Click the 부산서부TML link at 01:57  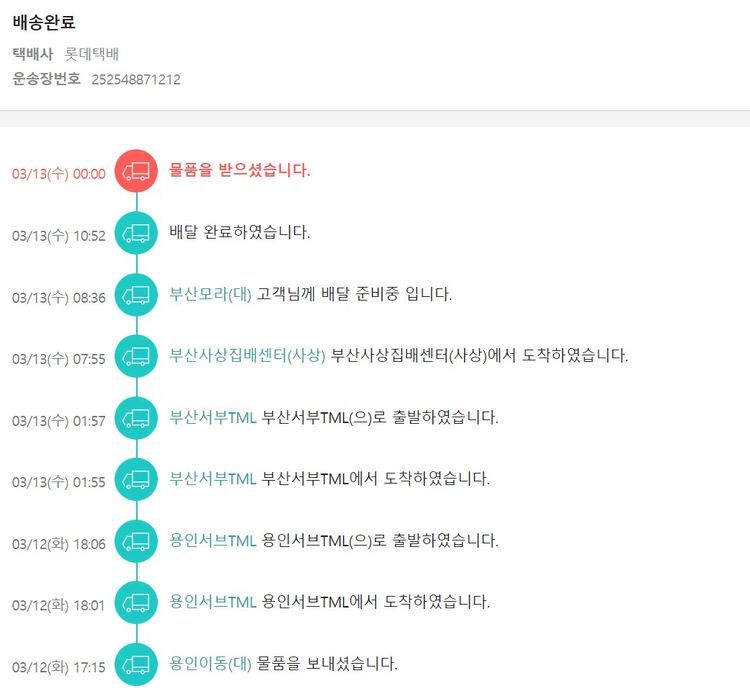pyautogui.click(x=213, y=417)
